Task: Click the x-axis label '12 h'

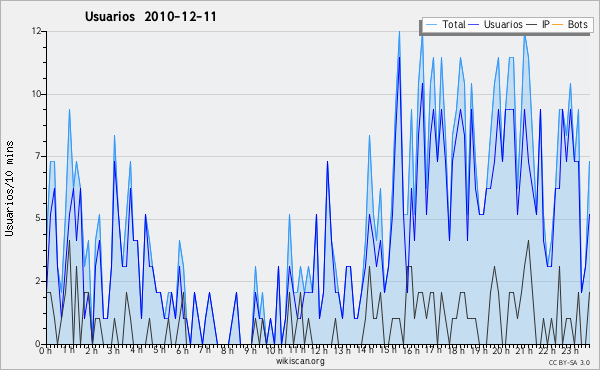Action: (x=319, y=350)
